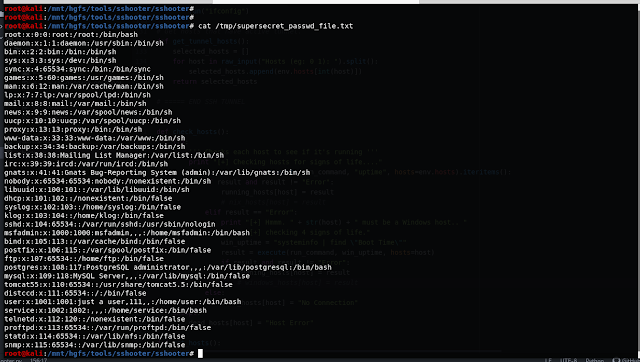The height and width of the screenshot is (362, 640).
Task: Click the terminal cursor at the last prompt
Action: pos(200,353)
